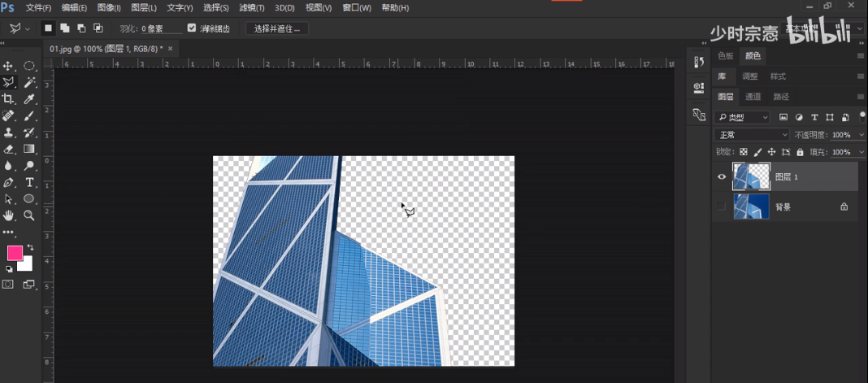The height and width of the screenshot is (383, 868).
Task: Expand the 不透明度 opacity dropdown arrow
Action: [861, 134]
